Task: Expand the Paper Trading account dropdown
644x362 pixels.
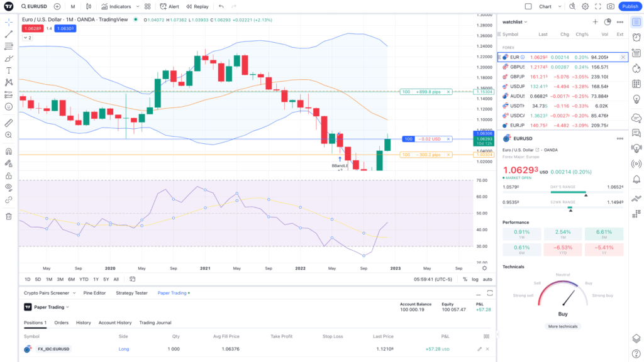Action: (x=52, y=307)
